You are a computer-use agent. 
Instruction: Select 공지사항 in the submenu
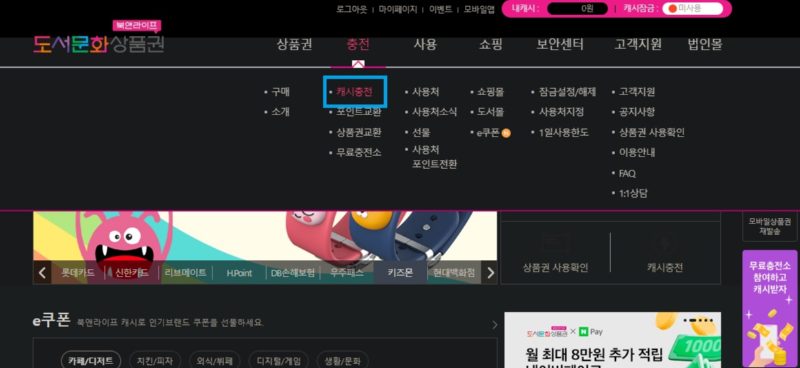(637, 112)
